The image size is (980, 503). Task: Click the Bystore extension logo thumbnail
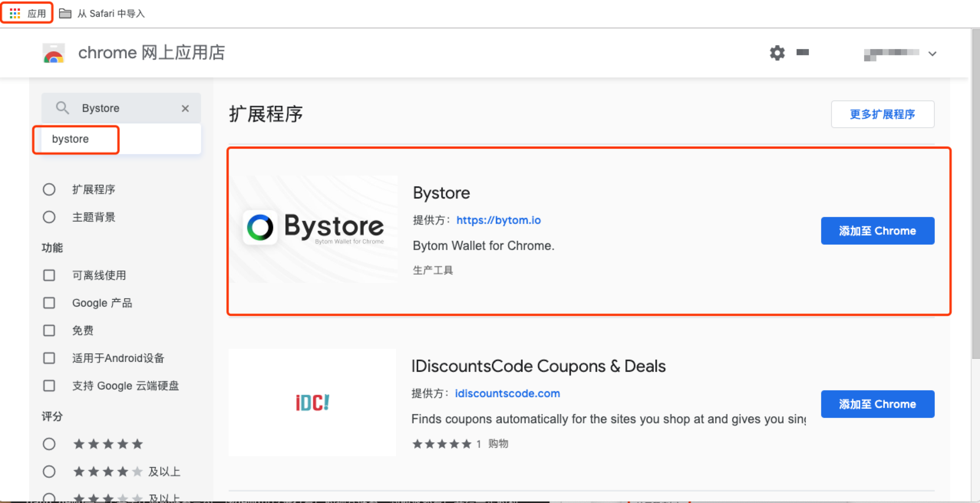[x=313, y=229]
